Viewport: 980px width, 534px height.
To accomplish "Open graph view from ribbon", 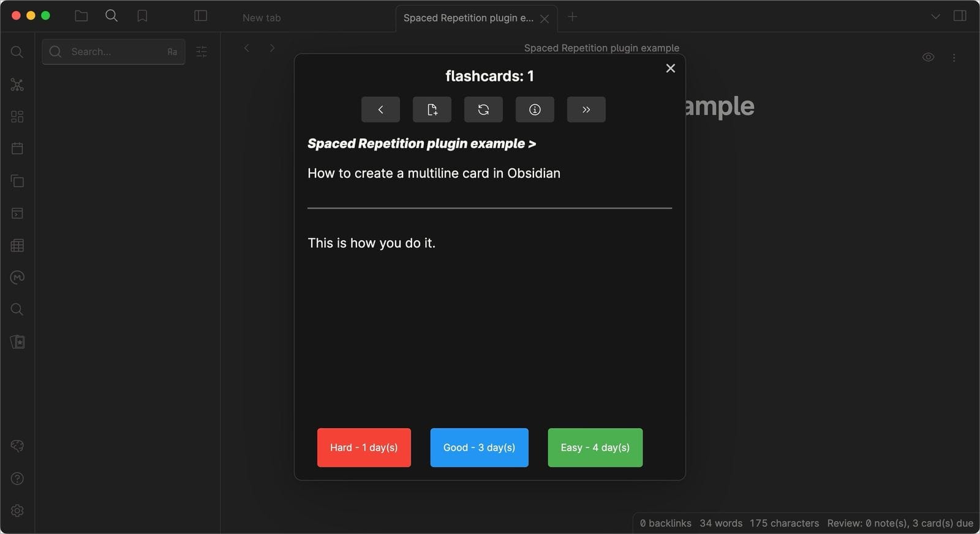I will coord(17,85).
